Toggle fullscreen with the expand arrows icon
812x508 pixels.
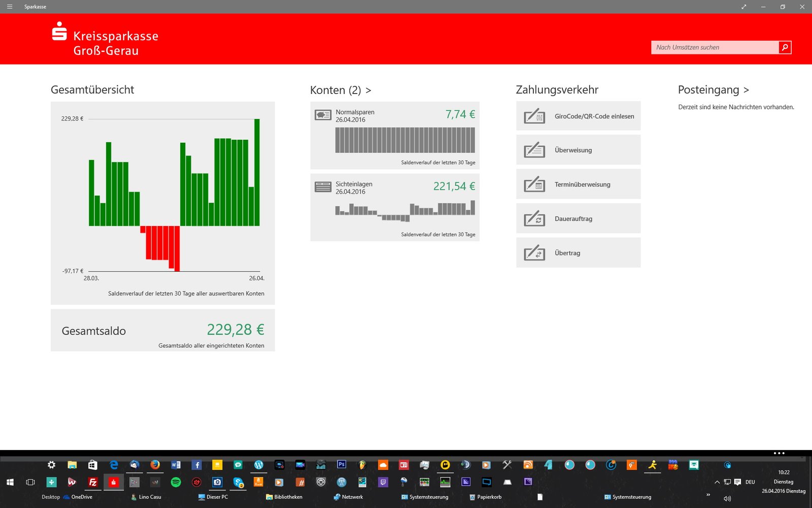pyautogui.click(x=743, y=7)
